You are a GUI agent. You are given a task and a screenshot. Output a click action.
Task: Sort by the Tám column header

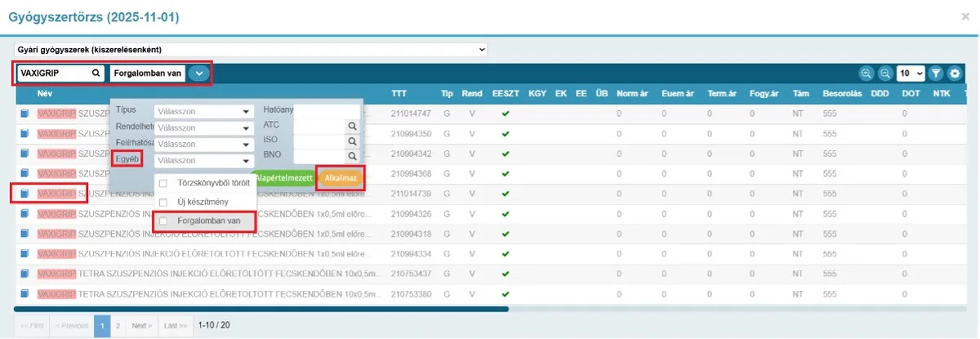pyautogui.click(x=800, y=93)
